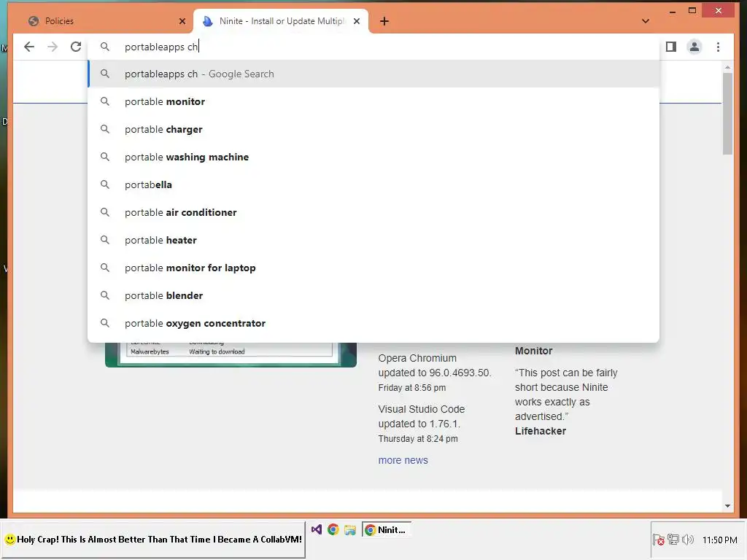747x560 pixels.
Task: Choose the 'portable monitor' suggestion
Action: pos(374,101)
